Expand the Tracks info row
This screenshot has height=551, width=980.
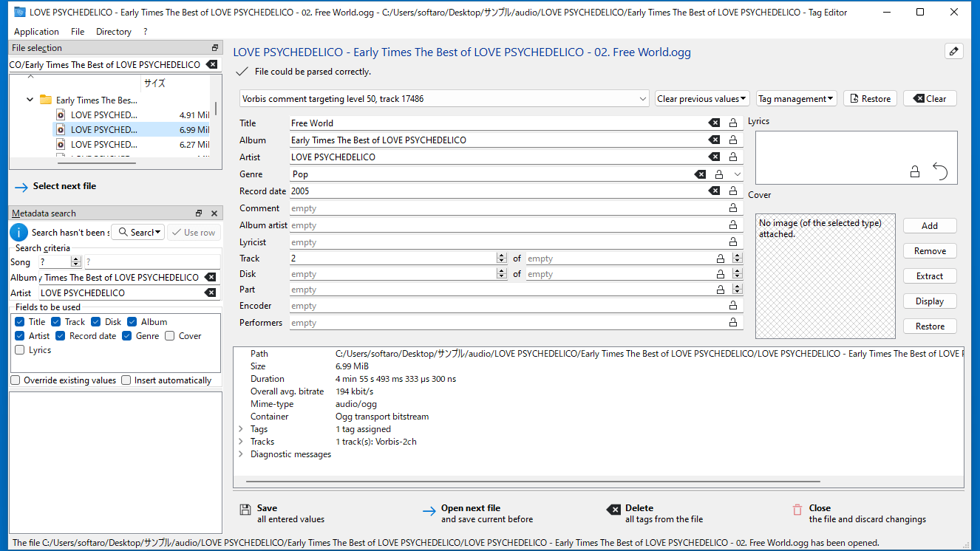241,442
